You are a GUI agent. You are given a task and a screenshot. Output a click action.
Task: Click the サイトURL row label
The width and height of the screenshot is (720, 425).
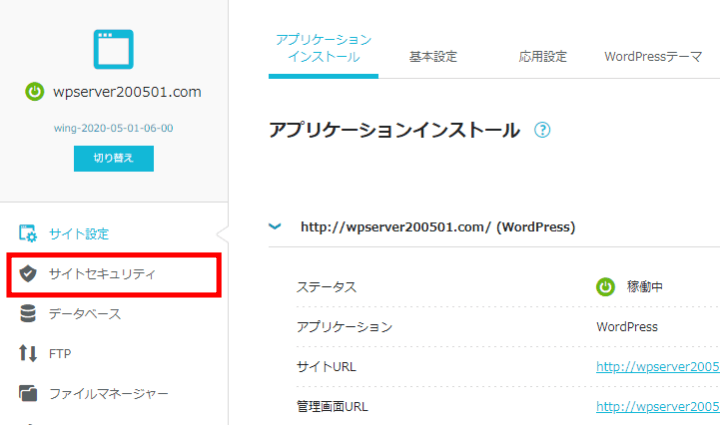326,367
